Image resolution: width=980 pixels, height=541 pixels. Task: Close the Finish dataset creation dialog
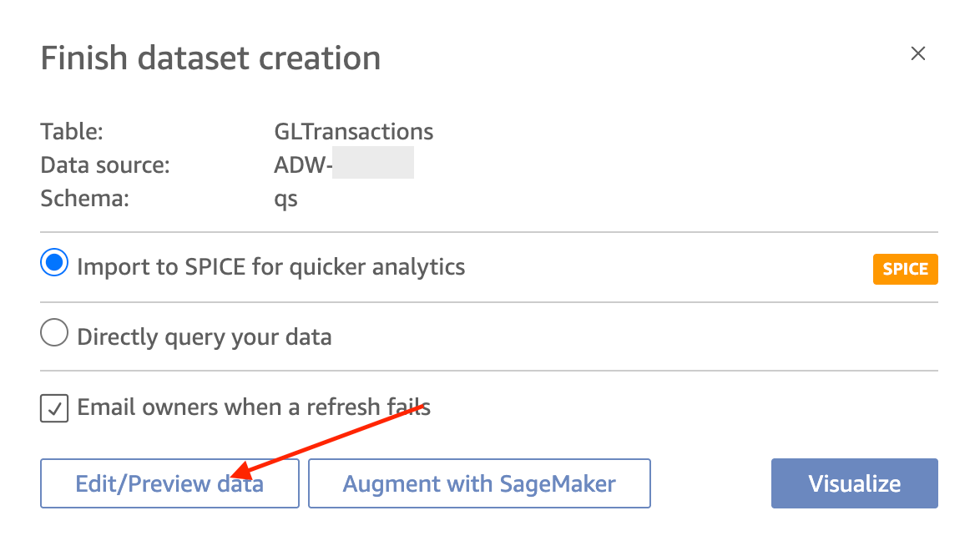pos(917,53)
